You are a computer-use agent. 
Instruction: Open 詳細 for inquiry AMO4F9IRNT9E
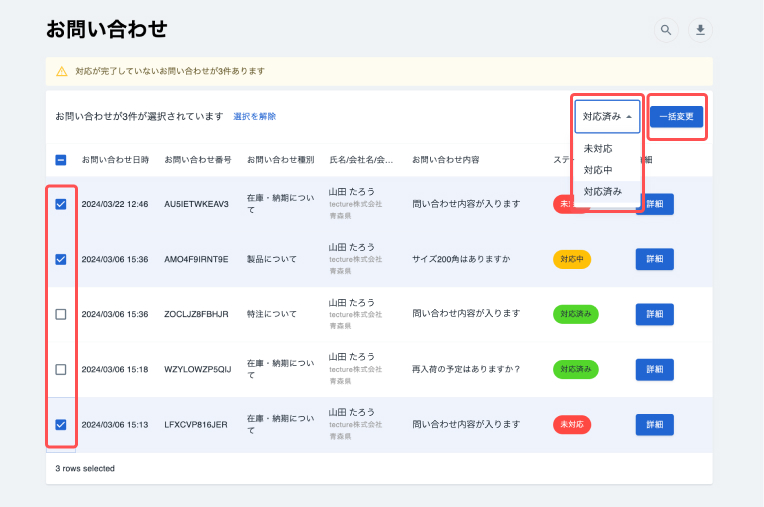point(654,259)
